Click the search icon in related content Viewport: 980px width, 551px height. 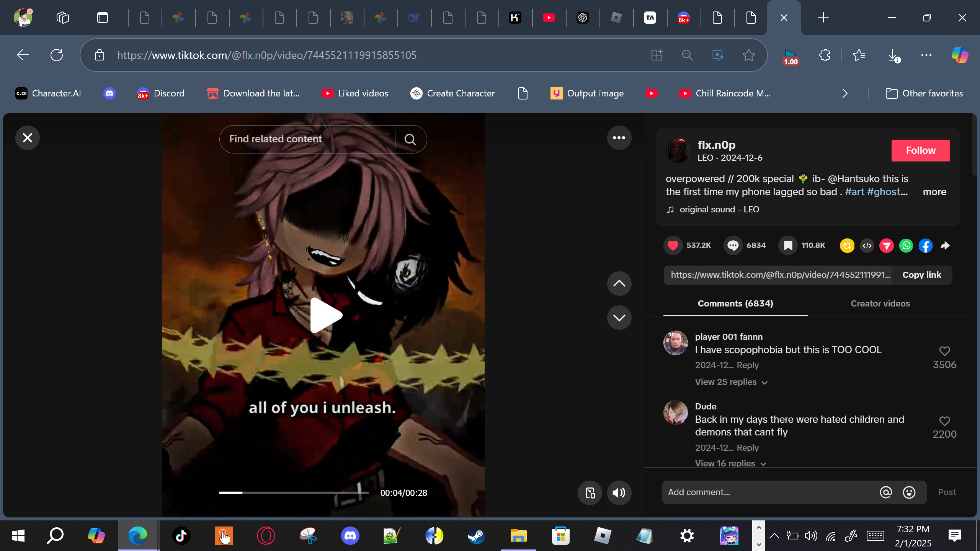[410, 139]
